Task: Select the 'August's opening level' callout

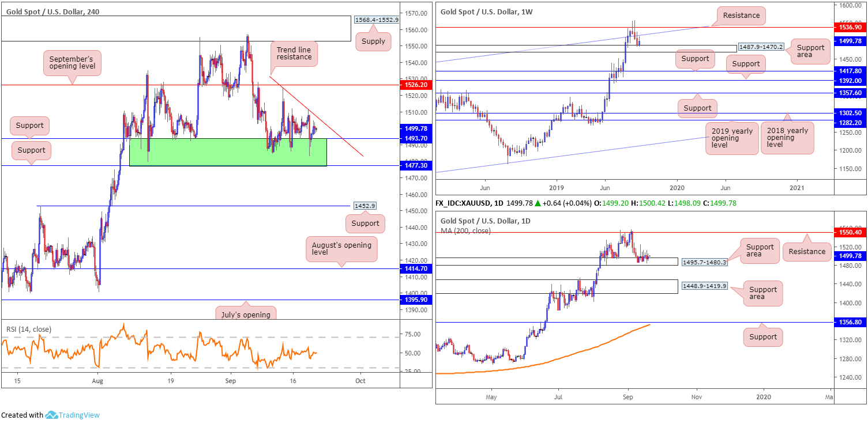Action: pyautogui.click(x=341, y=249)
